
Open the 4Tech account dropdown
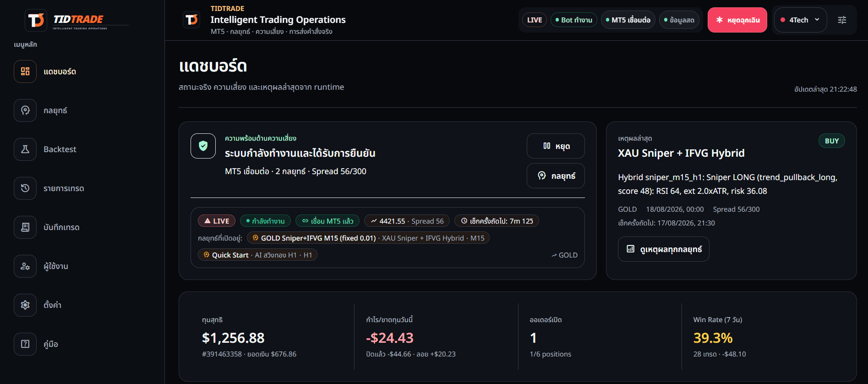[800, 20]
